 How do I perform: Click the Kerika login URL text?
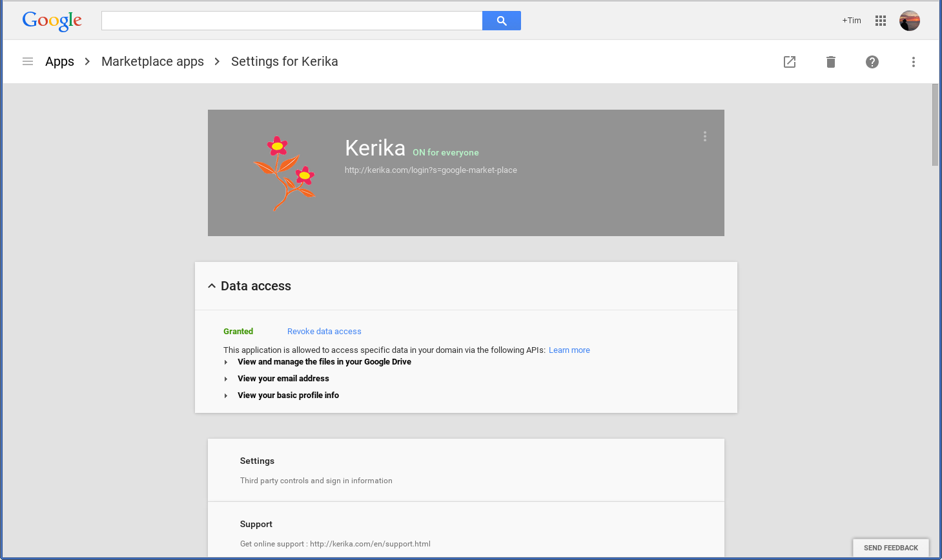click(x=431, y=170)
